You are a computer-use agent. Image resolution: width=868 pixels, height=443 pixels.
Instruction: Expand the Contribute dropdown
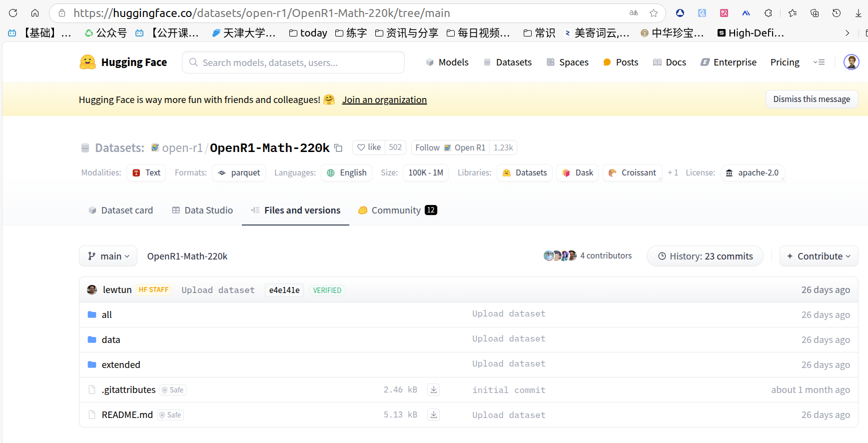(819, 256)
